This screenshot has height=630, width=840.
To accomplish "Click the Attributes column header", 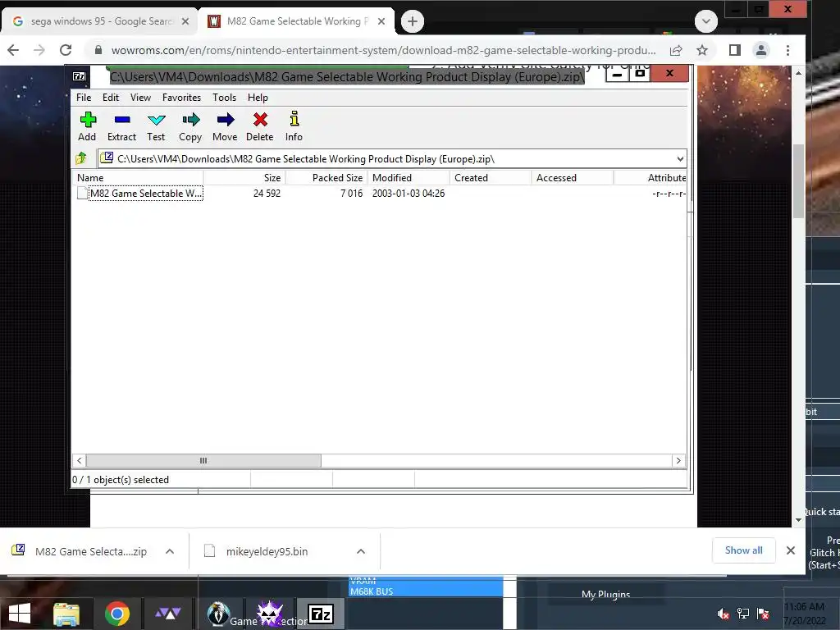I will pyautogui.click(x=651, y=178).
